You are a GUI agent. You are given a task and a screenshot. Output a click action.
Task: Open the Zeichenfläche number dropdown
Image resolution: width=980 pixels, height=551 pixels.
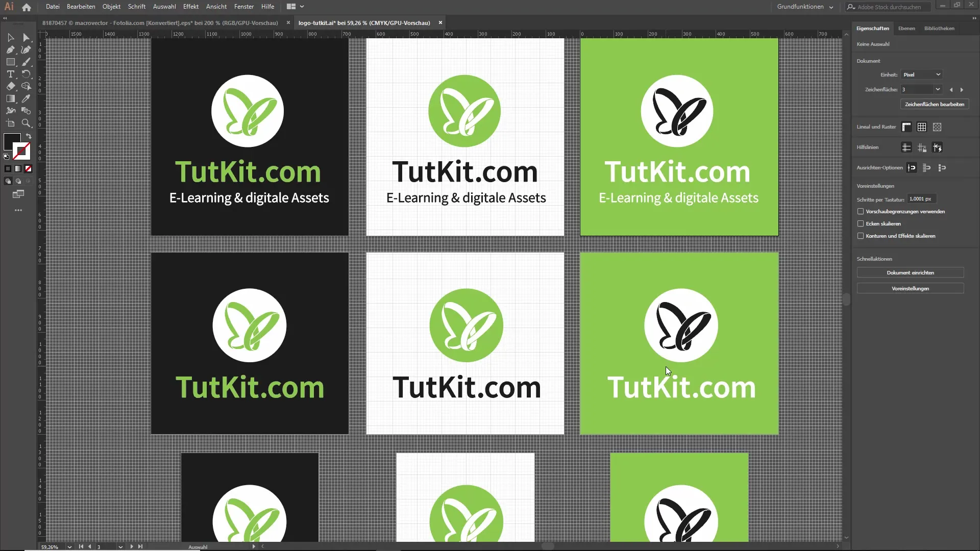(x=938, y=89)
